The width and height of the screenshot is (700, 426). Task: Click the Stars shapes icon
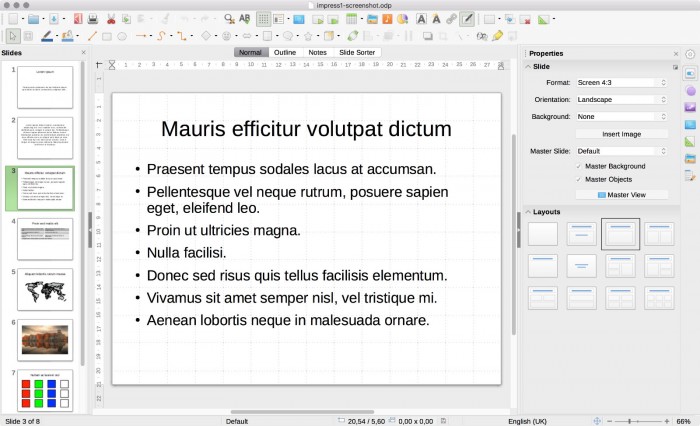[308, 36]
